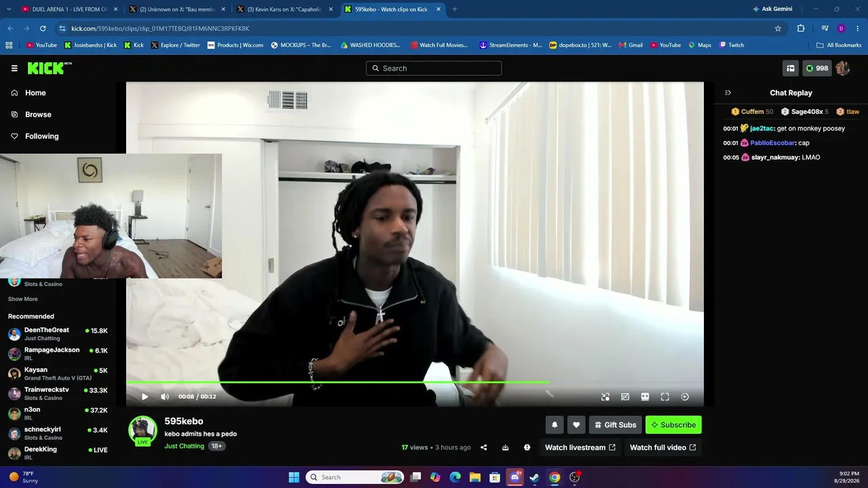Enter fullscreen mode for the clip
Screen dimensions: 868x488
click(x=665, y=396)
